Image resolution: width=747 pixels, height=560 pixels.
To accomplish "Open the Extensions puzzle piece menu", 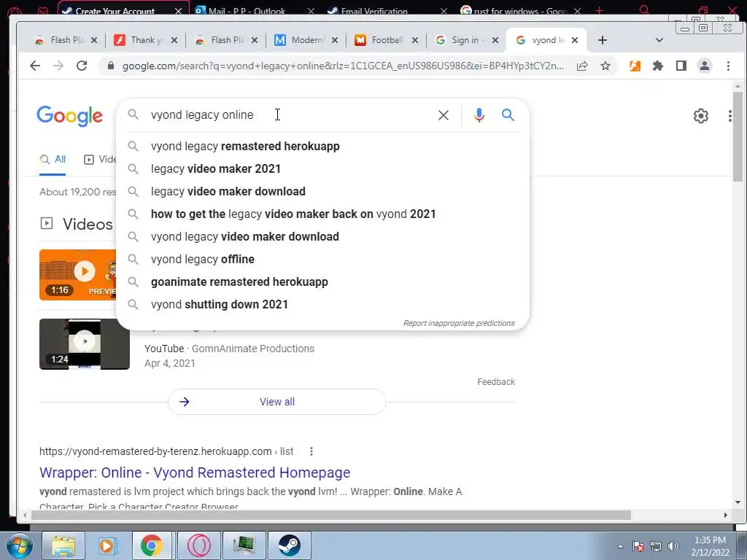I will pos(658,66).
